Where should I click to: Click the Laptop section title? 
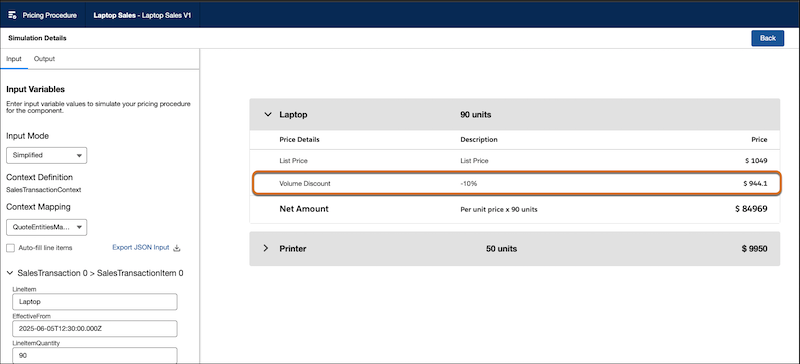point(293,115)
